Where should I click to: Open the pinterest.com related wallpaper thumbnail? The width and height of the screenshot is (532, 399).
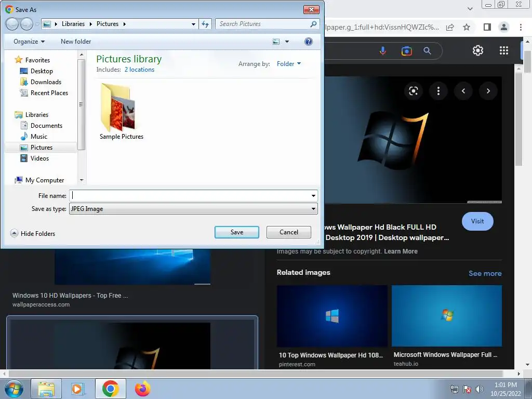tap(332, 316)
